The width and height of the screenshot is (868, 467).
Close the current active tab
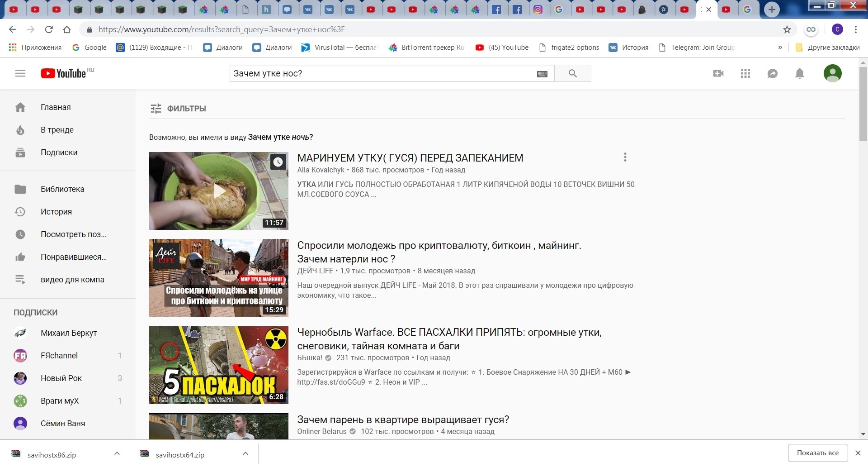pyautogui.click(x=708, y=10)
